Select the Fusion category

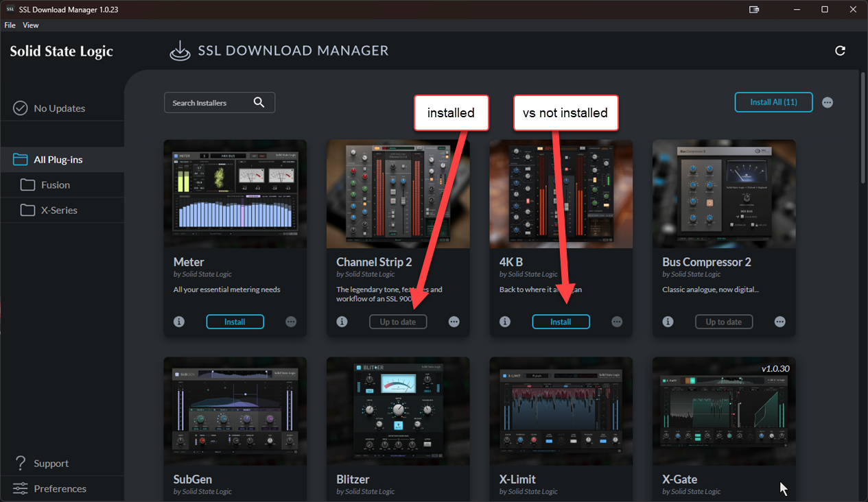click(62, 185)
